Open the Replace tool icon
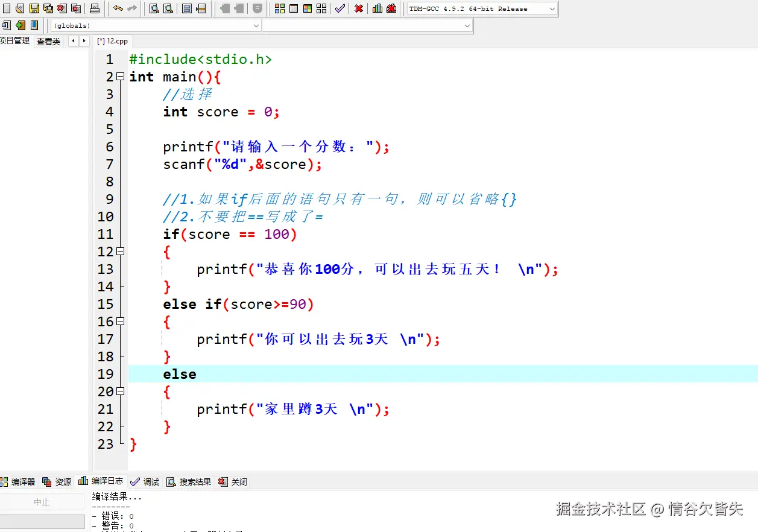758x532 pixels. [x=168, y=8]
